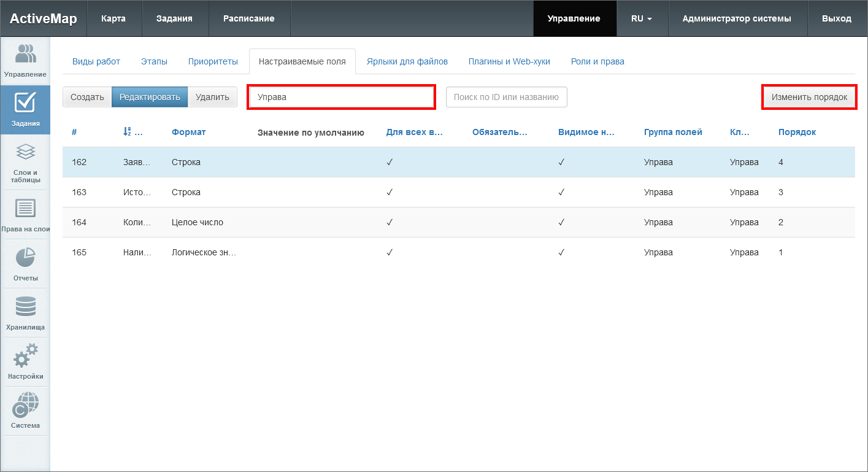
Task: Toggle Видимое checkmark in row 164
Action: [561, 222]
